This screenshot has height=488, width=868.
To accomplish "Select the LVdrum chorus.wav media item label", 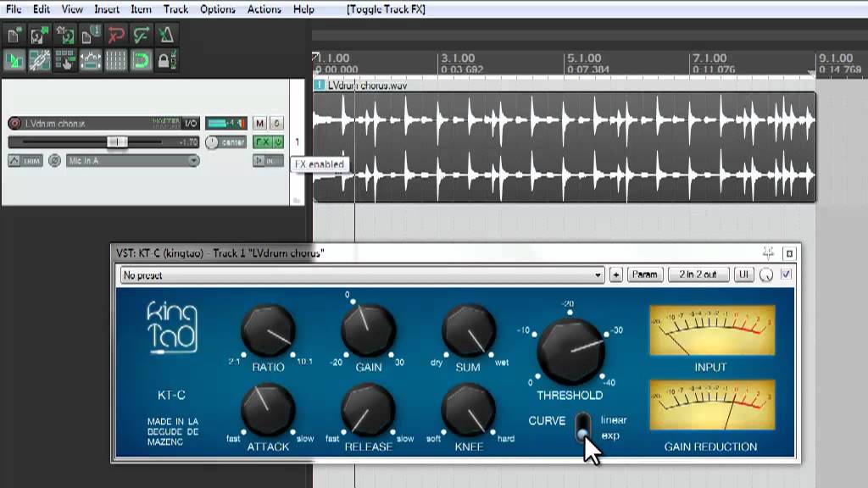I will click(367, 86).
